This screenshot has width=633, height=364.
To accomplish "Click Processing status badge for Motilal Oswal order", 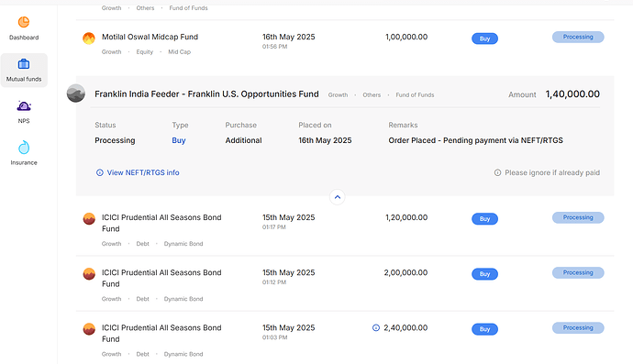I will click(x=578, y=37).
